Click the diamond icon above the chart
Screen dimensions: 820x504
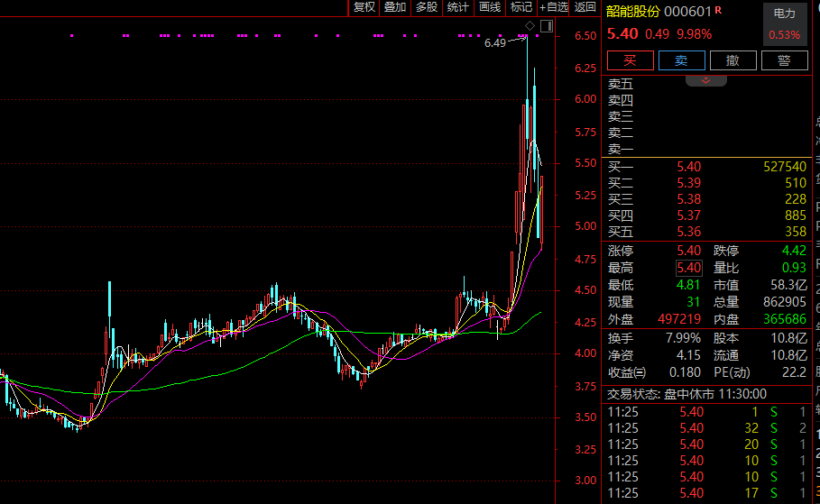click(530, 24)
